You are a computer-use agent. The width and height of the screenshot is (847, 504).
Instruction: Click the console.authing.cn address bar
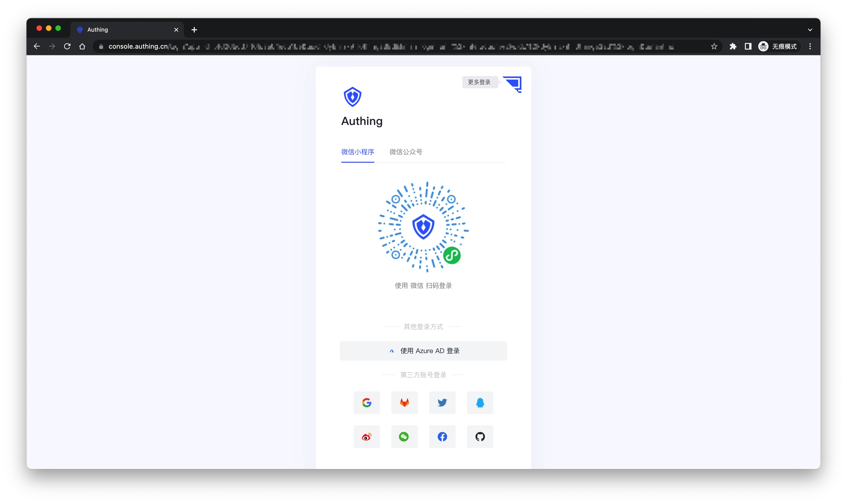[391, 47]
